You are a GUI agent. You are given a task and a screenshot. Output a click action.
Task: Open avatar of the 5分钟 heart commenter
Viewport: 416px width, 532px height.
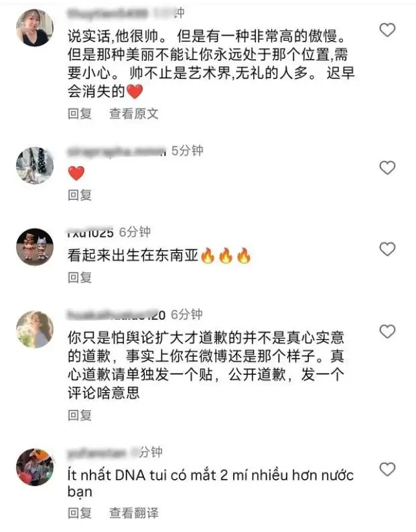coord(35,165)
